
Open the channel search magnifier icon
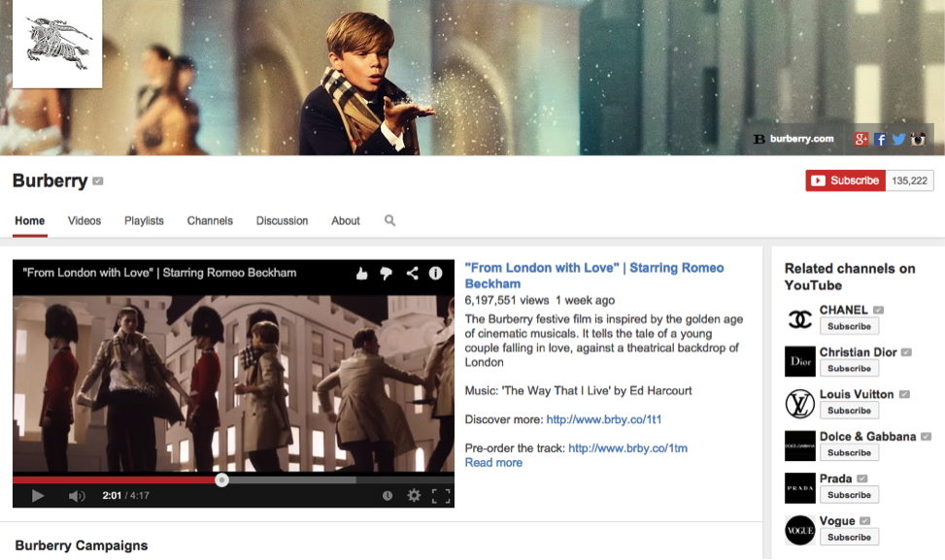click(x=389, y=220)
